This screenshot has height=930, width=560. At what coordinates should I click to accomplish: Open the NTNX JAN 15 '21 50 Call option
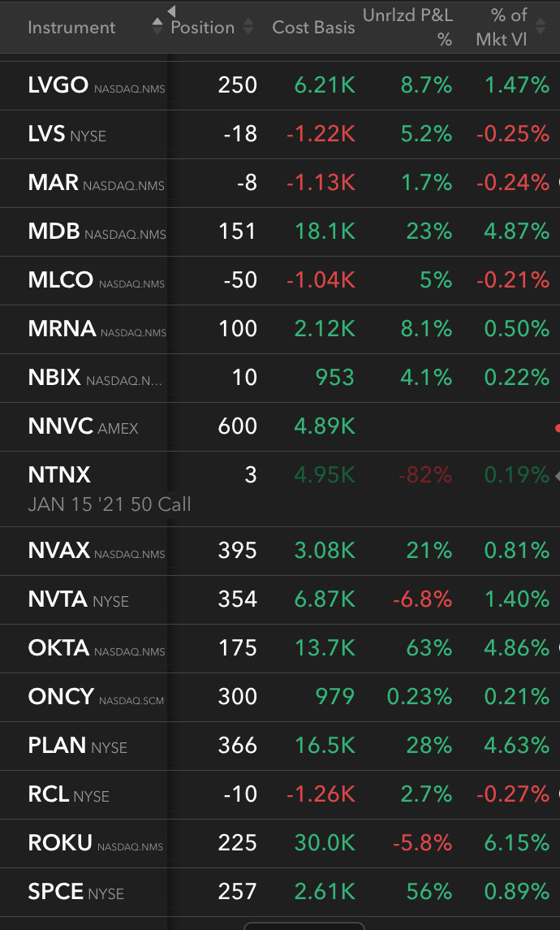point(109,504)
